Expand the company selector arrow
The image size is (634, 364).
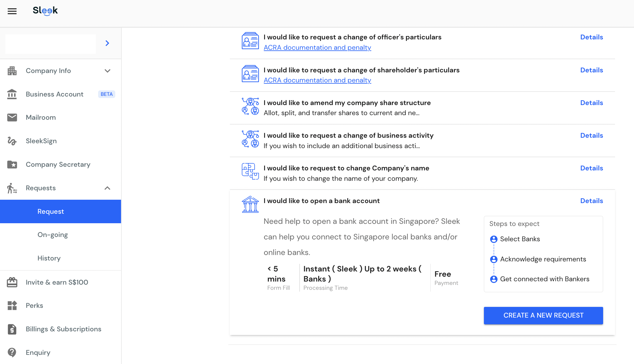click(x=107, y=43)
